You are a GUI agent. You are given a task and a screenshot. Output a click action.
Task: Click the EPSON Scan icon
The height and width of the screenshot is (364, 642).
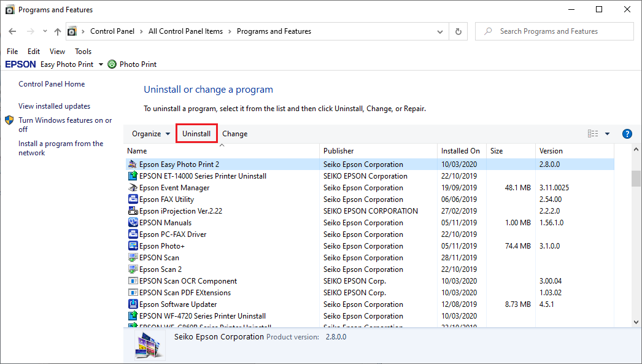(132, 258)
